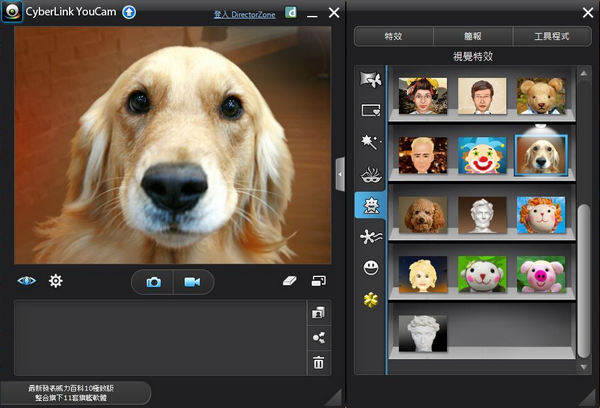Delete captured item with trash icon

pyautogui.click(x=318, y=362)
